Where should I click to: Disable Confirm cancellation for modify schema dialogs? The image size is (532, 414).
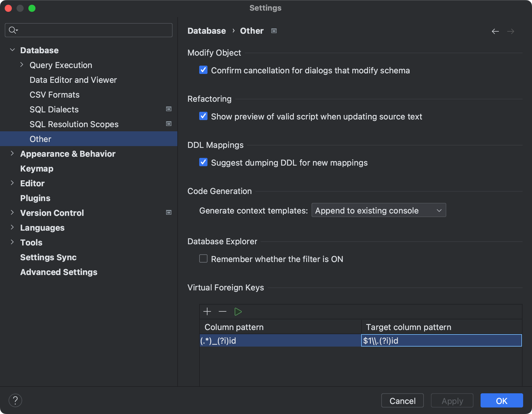coord(203,70)
